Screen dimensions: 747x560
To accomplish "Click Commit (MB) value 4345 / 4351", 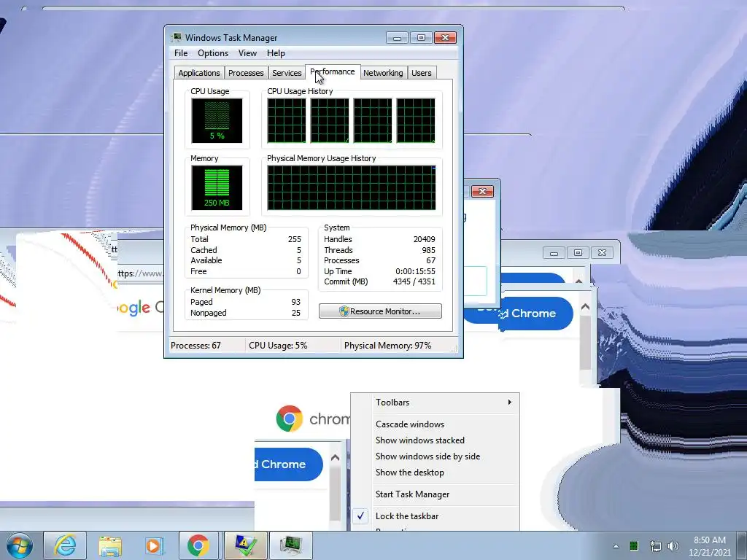I will 414,281.
